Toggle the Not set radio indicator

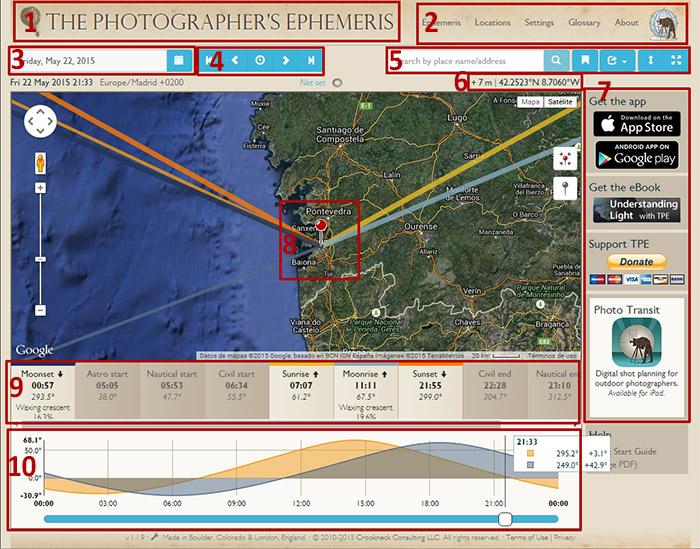(336, 84)
